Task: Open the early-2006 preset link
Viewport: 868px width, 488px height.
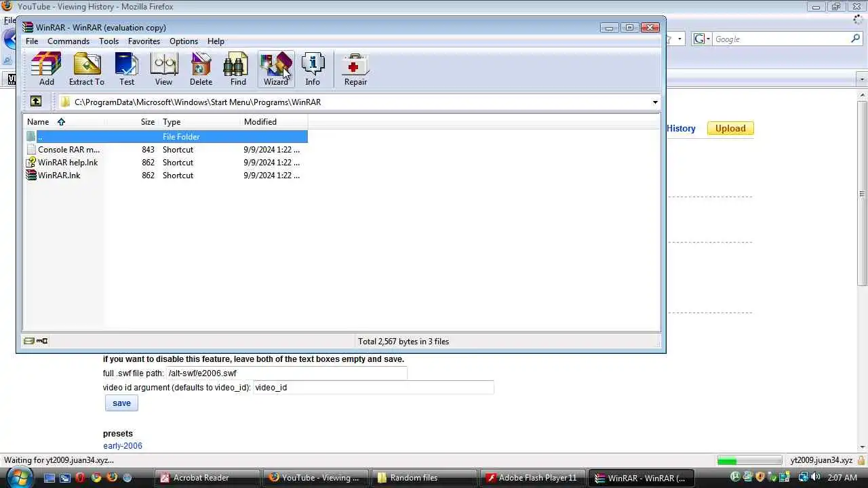Action: pos(123,446)
